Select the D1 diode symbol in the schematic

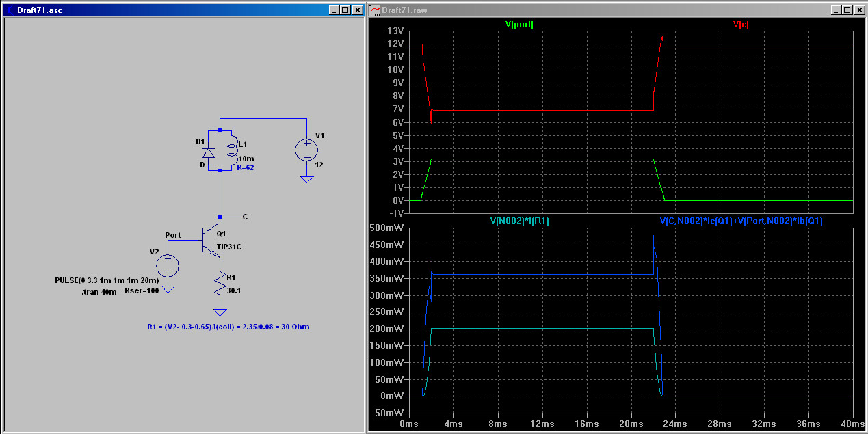[210, 153]
